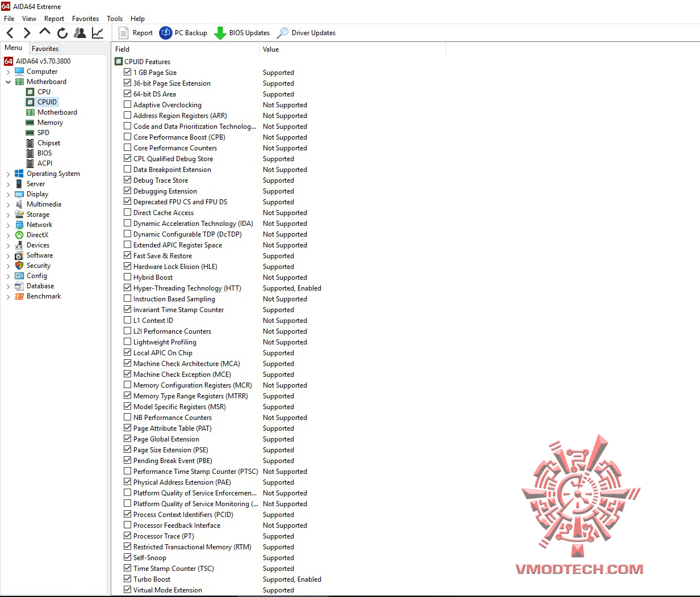
Task: Click 'Supported, Enabled' value for Turbo Boost
Action: pos(292,579)
